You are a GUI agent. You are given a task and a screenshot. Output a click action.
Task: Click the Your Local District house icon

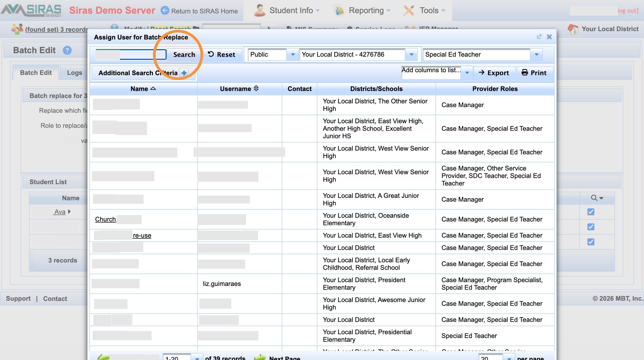coord(573,29)
